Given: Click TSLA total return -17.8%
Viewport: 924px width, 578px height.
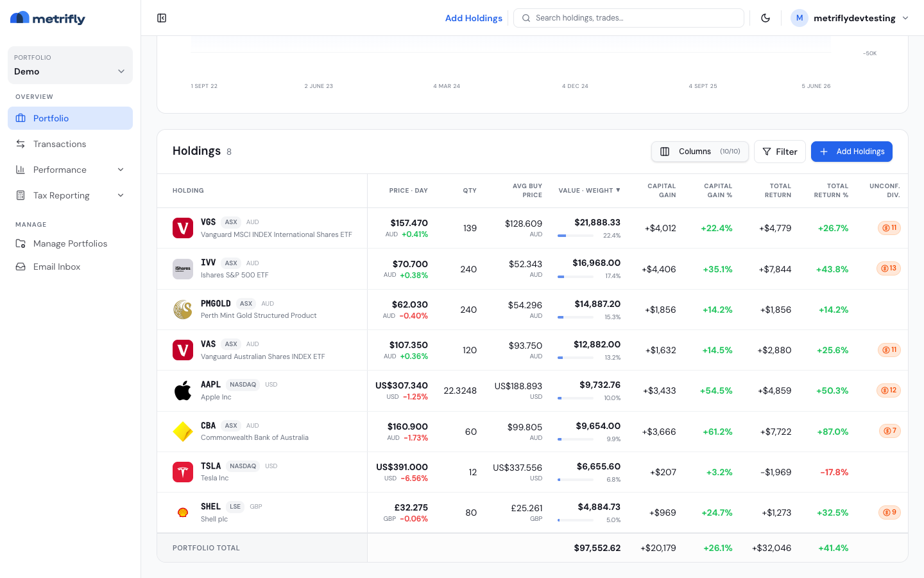Looking at the screenshot, I should (x=834, y=472).
